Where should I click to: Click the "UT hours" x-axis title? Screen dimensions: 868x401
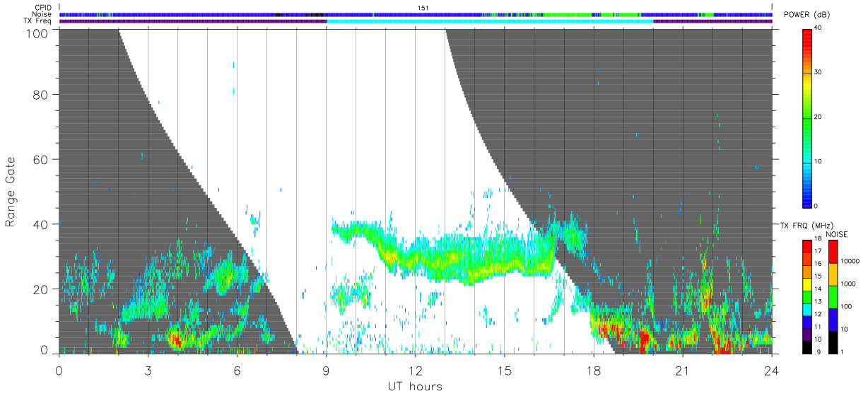415,386
